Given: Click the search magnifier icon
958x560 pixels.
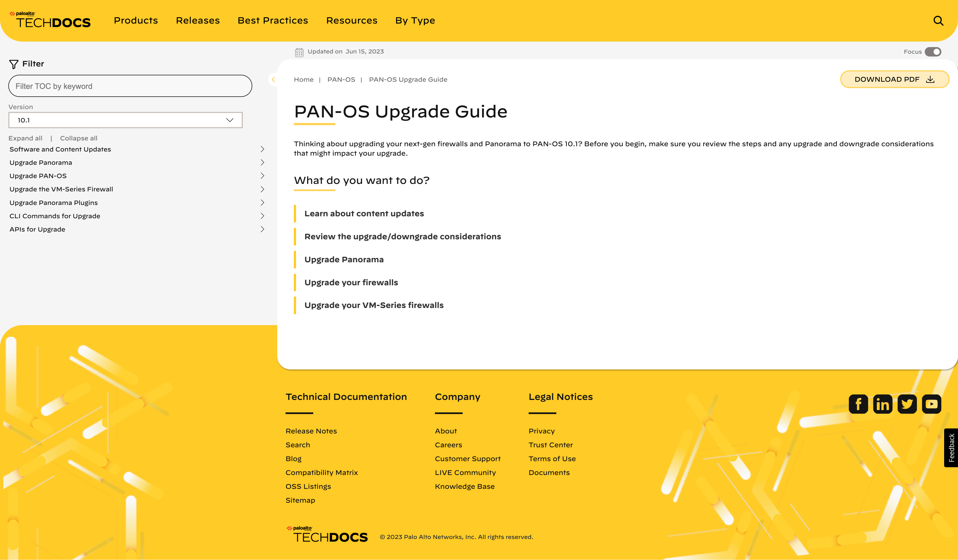Looking at the screenshot, I should 938,20.
